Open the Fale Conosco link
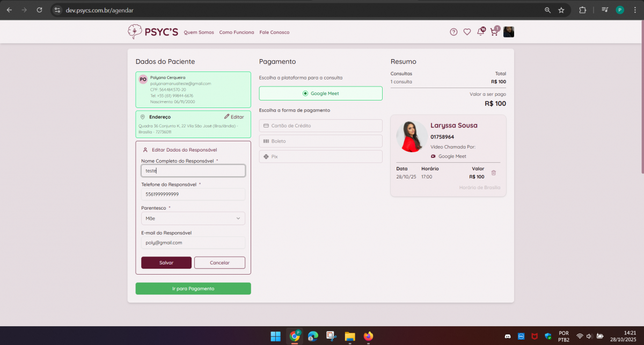Screen dimensions: 644x345 [274, 32]
